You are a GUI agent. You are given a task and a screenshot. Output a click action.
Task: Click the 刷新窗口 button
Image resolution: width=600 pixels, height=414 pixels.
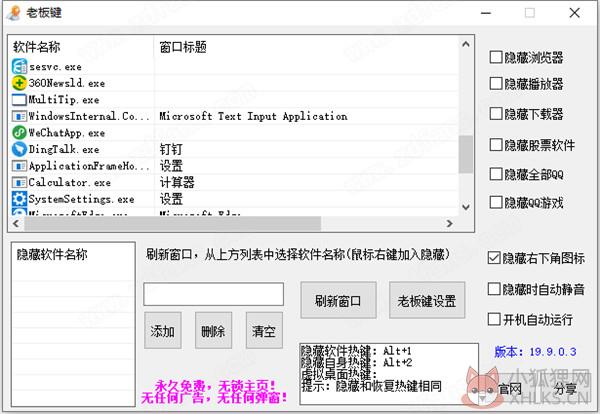338,300
